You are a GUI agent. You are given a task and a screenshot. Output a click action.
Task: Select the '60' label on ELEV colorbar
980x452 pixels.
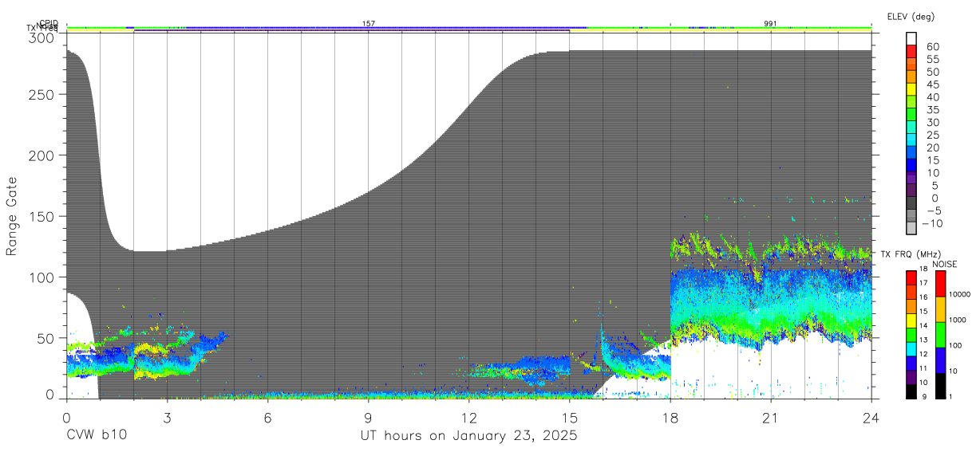click(932, 47)
